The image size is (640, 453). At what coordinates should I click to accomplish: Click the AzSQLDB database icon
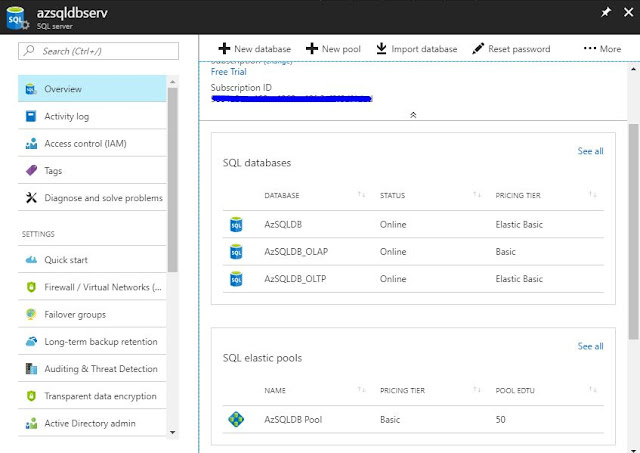coord(236,224)
